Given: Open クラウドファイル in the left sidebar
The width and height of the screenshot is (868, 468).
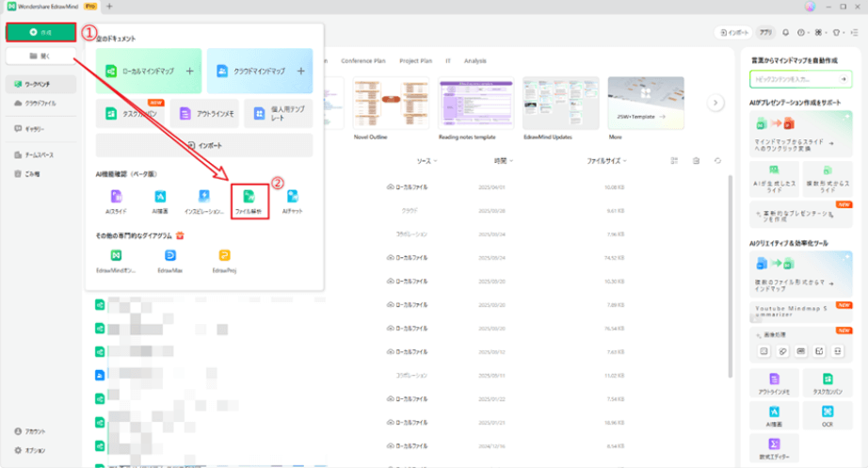Looking at the screenshot, I should (41, 104).
